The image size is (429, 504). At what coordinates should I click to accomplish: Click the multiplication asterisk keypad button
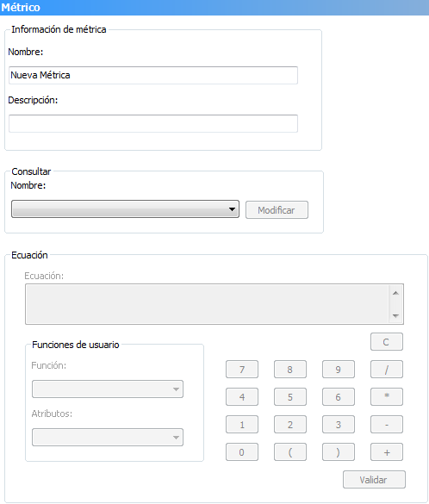pos(386,397)
